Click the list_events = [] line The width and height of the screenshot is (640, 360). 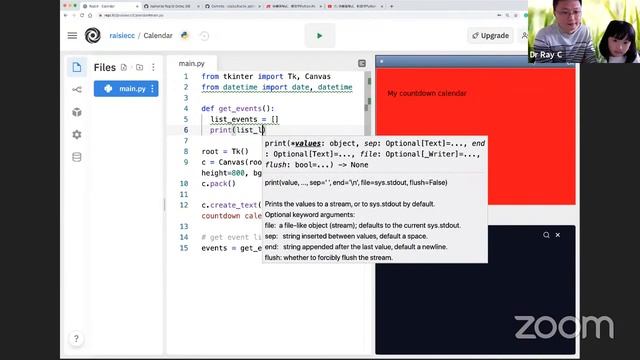point(244,119)
